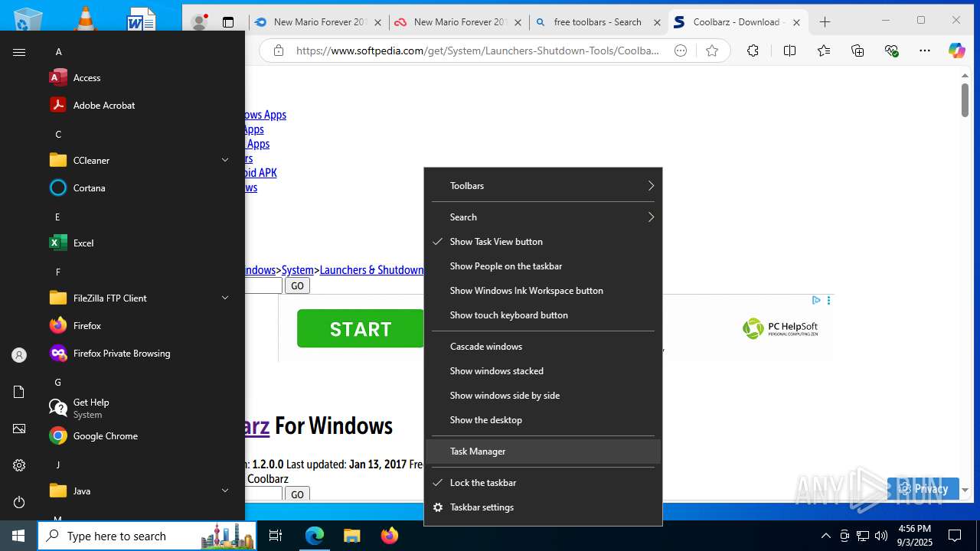Open Documents icon in Start sidebar
This screenshot has width=980, height=551.
point(19,392)
